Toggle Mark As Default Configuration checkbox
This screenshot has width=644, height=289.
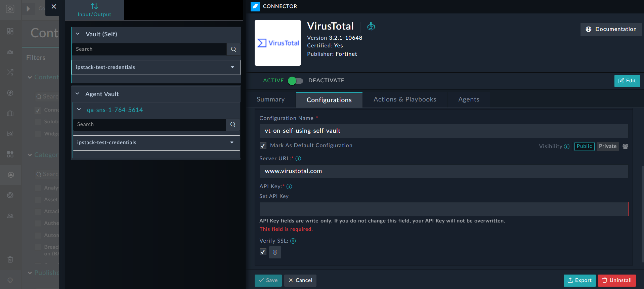point(263,146)
